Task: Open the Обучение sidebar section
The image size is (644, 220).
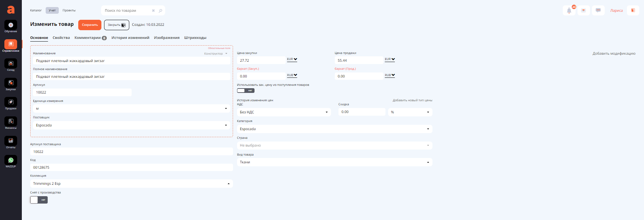Action: coord(11,25)
